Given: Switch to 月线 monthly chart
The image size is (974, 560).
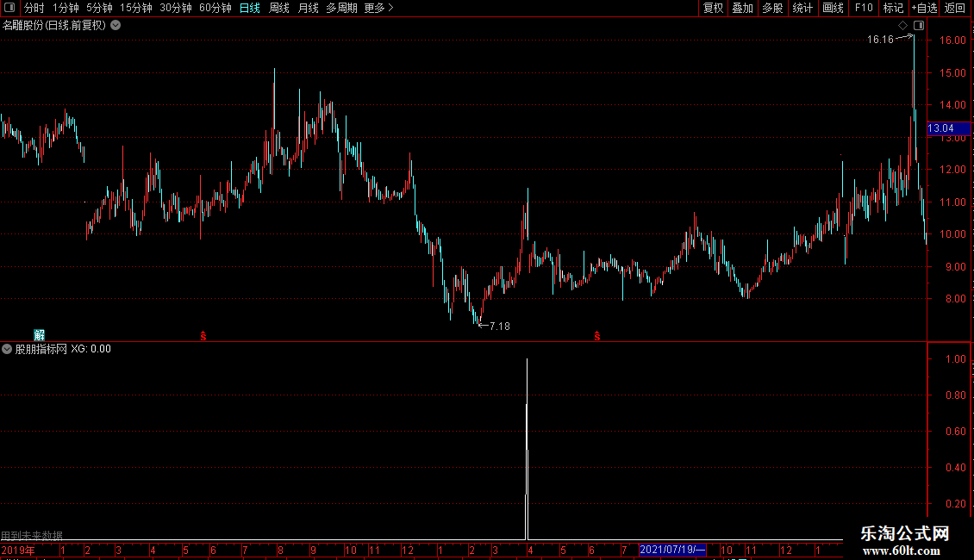Looking at the screenshot, I should click(308, 8).
